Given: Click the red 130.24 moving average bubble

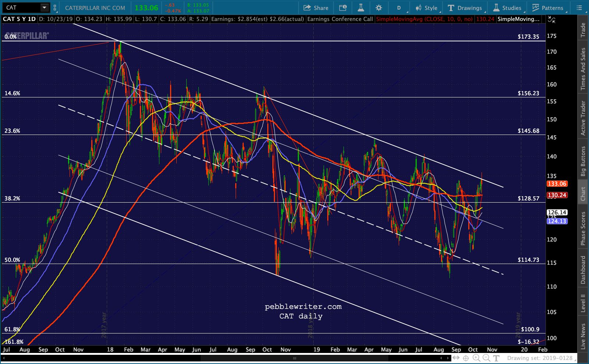Looking at the screenshot, I should pyautogui.click(x=557, y=195).
